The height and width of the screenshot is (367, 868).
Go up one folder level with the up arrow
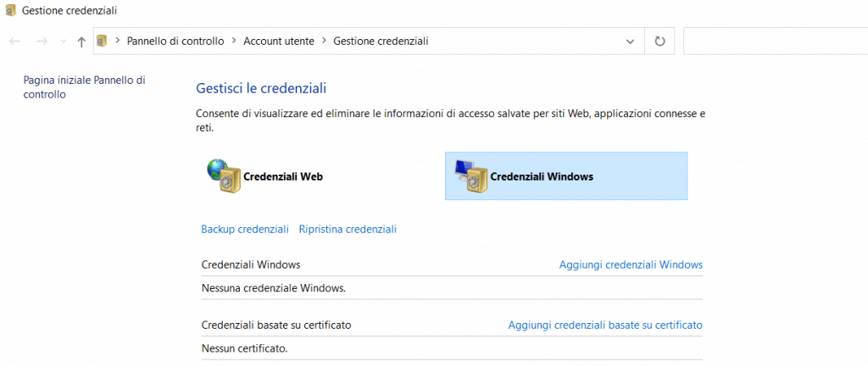(x=81, y=41)
